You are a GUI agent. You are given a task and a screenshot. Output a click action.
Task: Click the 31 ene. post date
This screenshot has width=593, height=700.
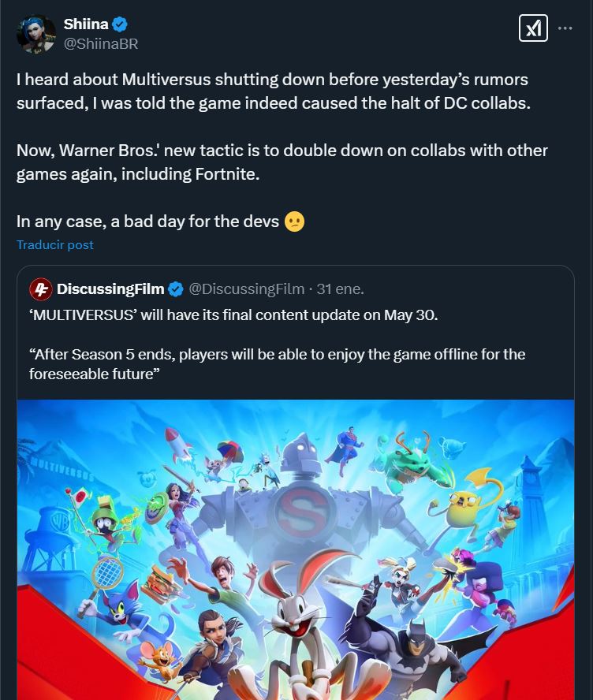coord(340,289)
